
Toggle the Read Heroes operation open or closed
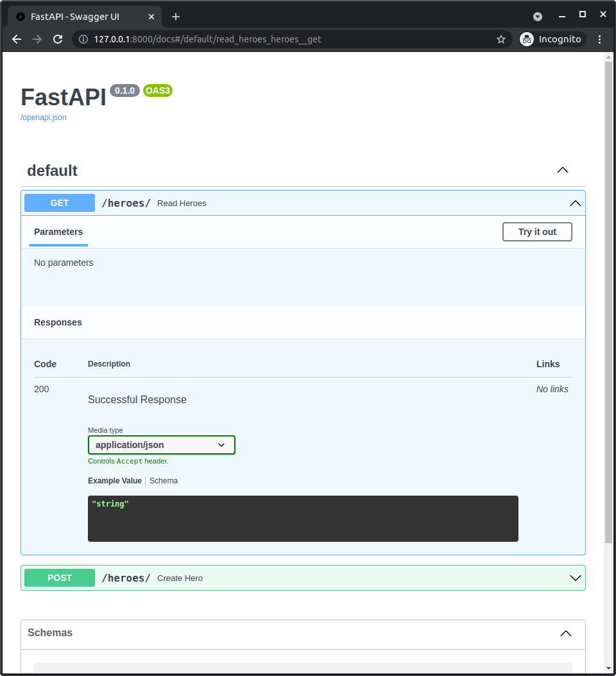click(x=575, y=203)
